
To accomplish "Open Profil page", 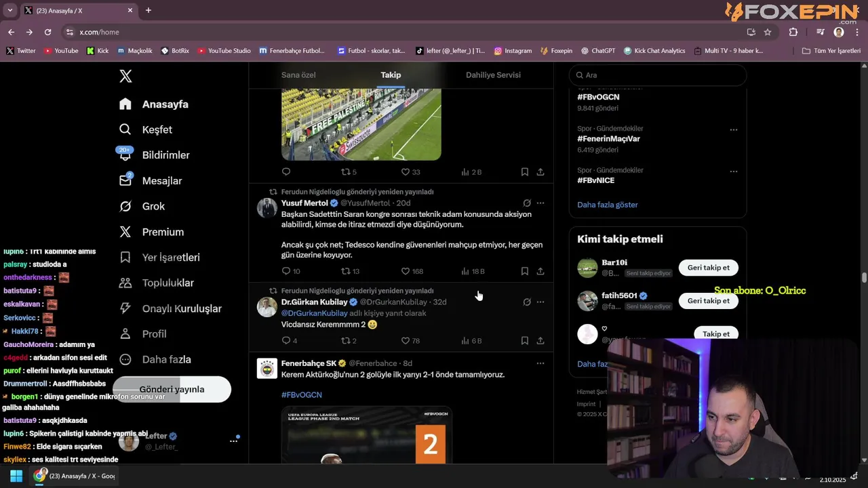I will click(x=142, y=334).
